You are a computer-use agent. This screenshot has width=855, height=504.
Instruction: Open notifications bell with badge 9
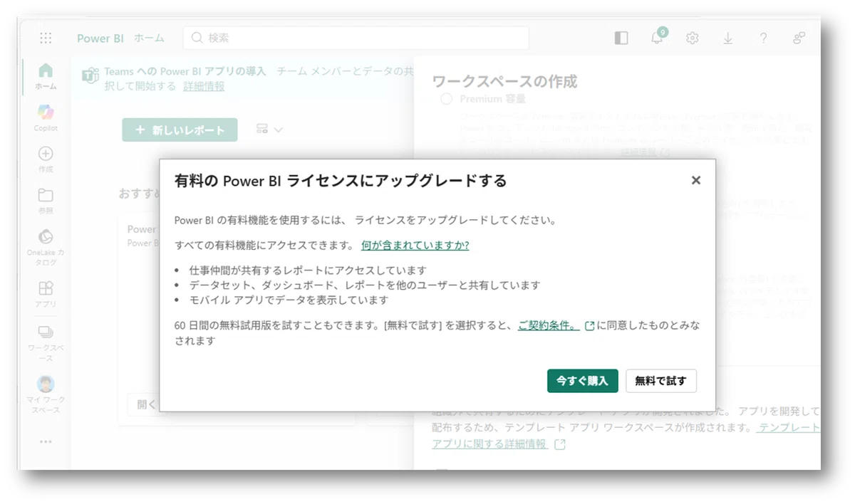[x=658, y=37]
